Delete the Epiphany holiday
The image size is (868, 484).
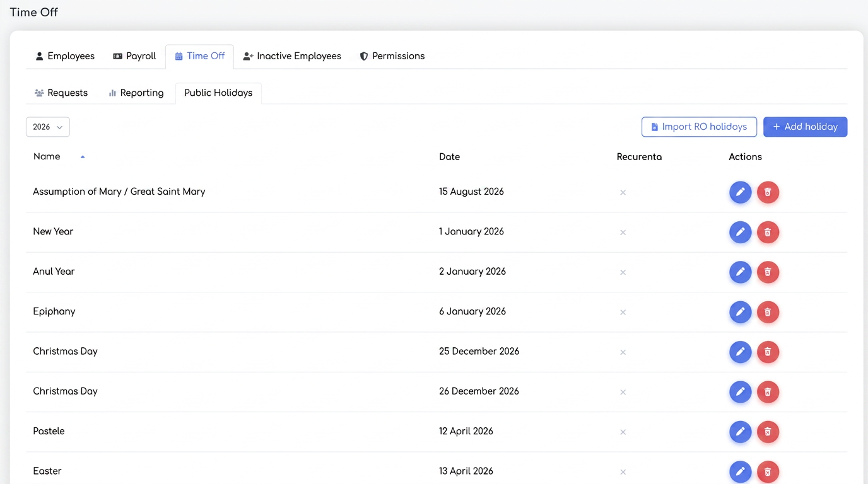coord(768,312)
